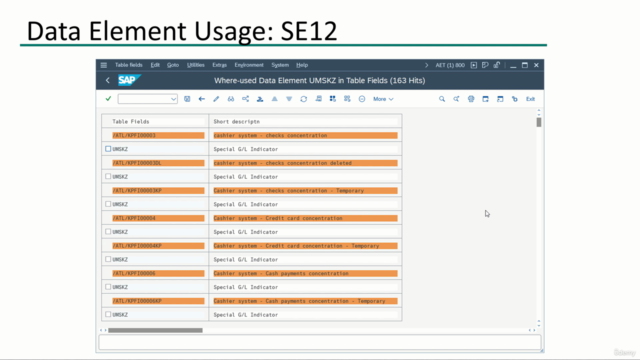Click the play-box icon after AET 800
Screen dimensions: 640x360
pos(473,65)
